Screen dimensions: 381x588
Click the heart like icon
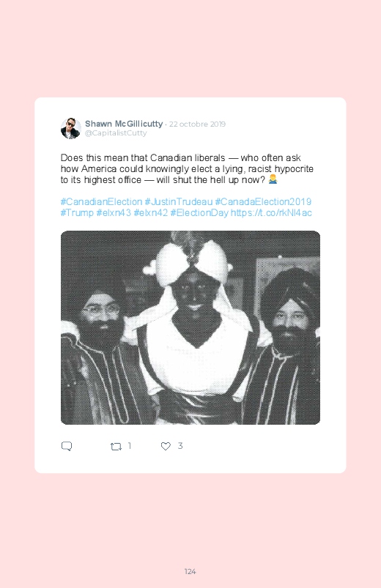[166, 446]
